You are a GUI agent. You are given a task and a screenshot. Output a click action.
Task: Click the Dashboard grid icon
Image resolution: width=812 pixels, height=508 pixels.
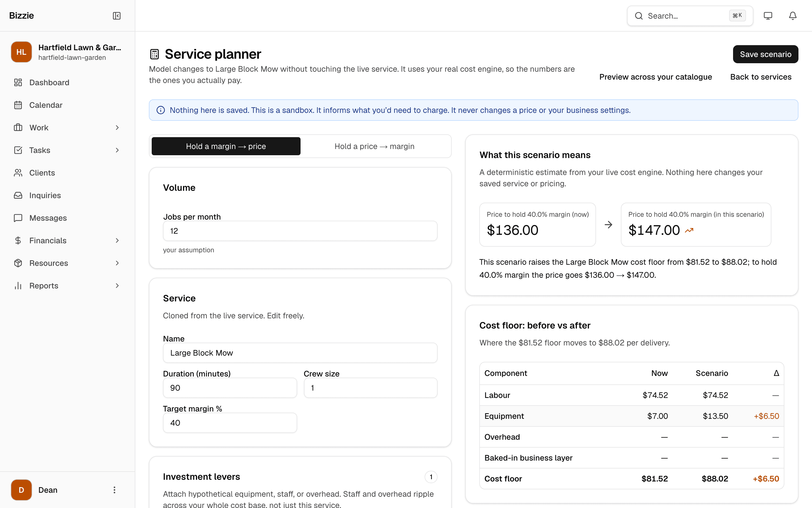(x=18, y=82)
